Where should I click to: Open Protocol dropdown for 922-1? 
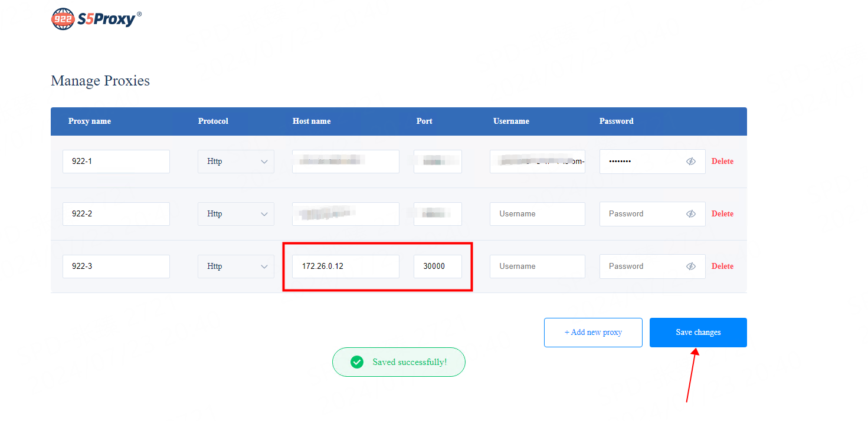coord(235,162)
